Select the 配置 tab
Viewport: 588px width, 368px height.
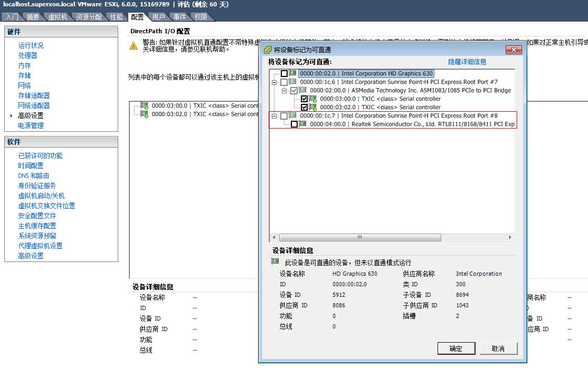pyautogui.click(x=137, y=17)
